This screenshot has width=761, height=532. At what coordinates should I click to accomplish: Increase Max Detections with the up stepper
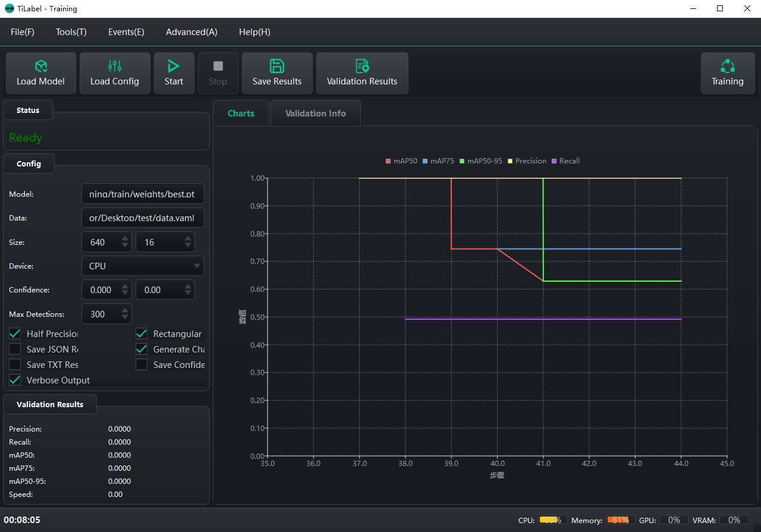click(125, 310)
